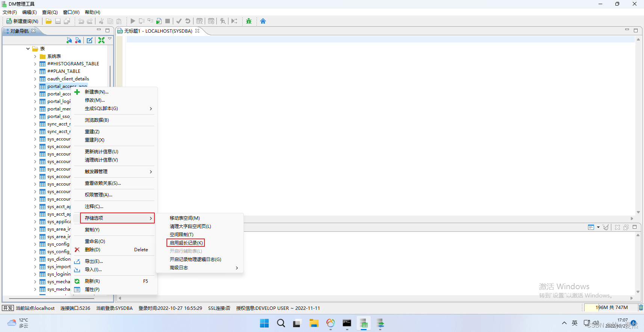The height and width of the screenshot is (332, 644).
Task: Select 重建(Z) context menu item
Action: pos(114,132)
